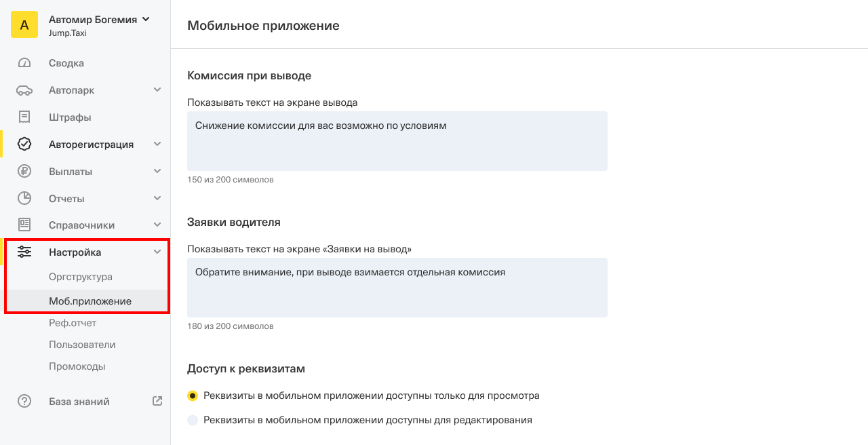Open the Промокоды page link
868x445 pixels.
(77, 366)
